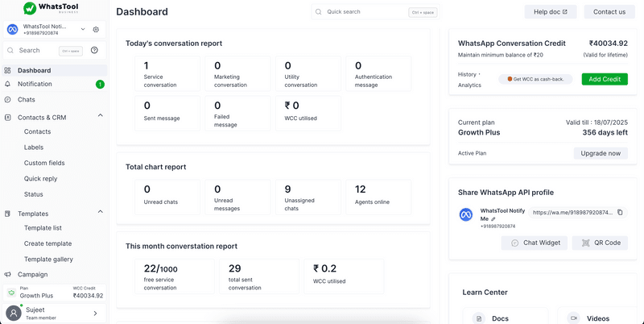Click the settings gear beside account name

[96, 30]
